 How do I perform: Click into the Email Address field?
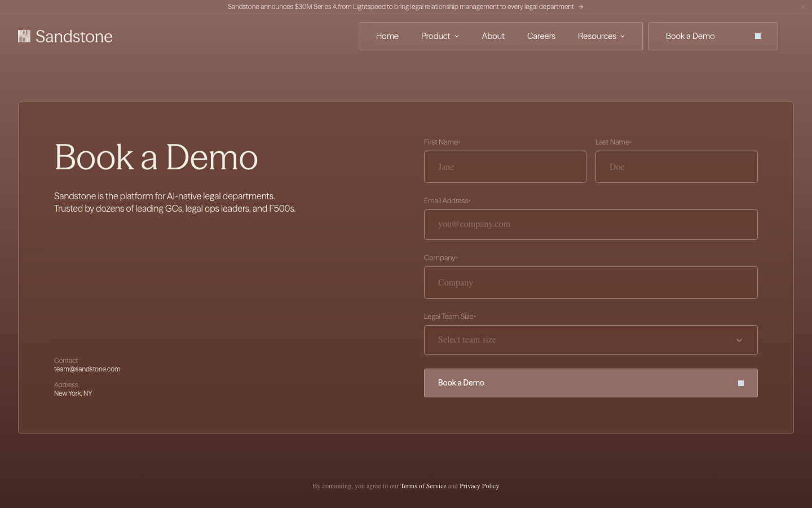590,225
